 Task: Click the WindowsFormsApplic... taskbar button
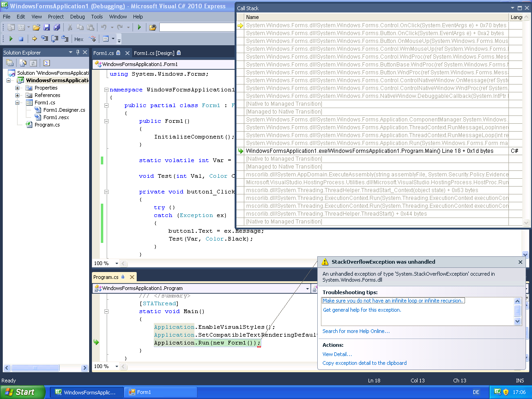click(86, 392)
